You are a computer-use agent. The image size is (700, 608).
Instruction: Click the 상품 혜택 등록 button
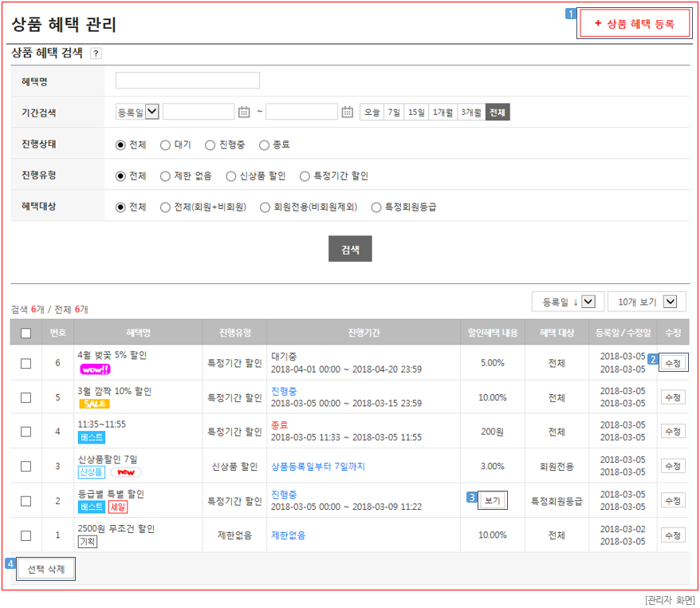click(635, 24)
